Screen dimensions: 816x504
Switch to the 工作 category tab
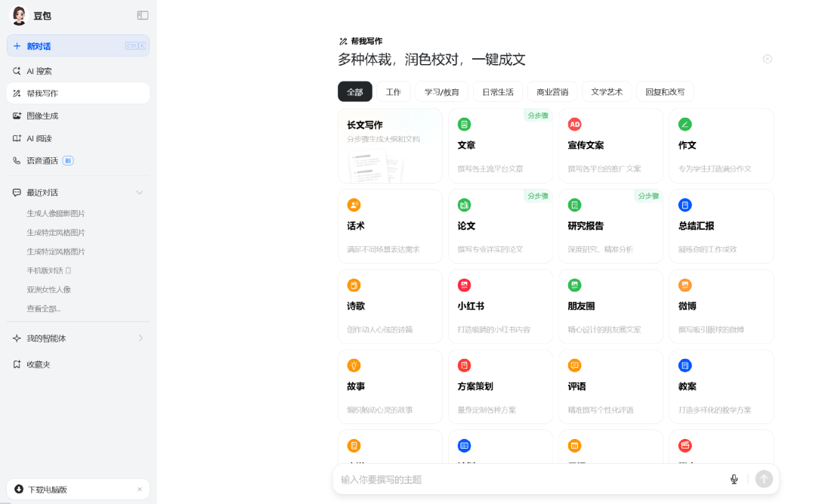394,92
